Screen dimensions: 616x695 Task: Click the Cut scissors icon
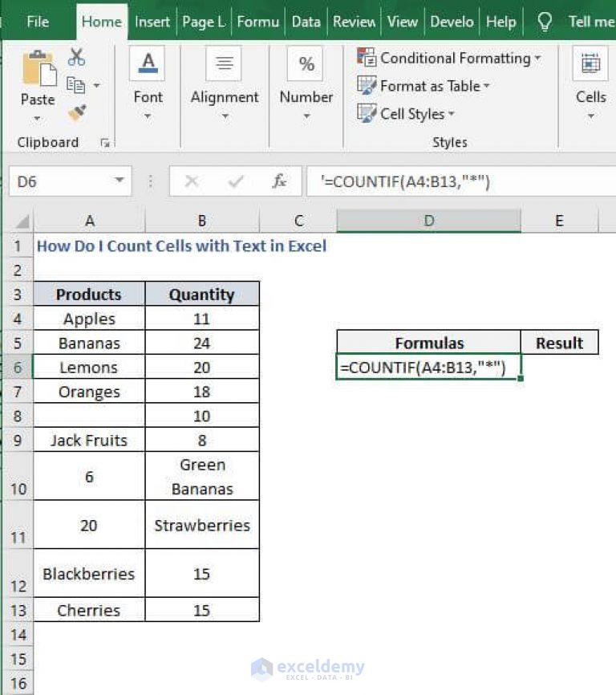pos(77,57)
